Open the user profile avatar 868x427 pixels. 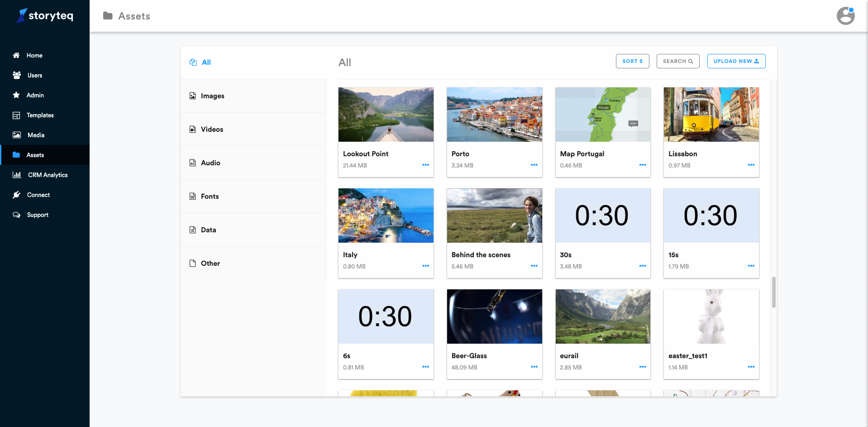click(x=845, y=16)
